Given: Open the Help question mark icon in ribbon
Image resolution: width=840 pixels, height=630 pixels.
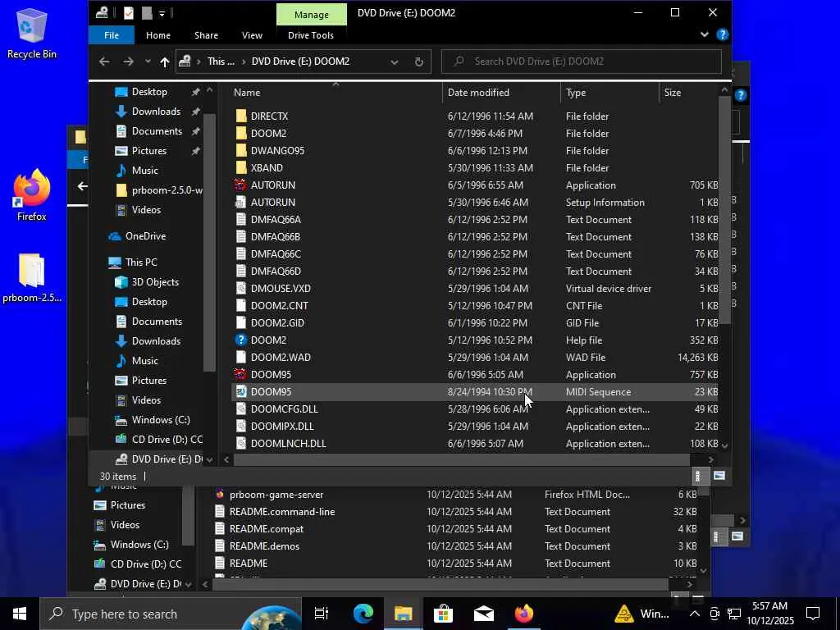Looking at the screenshot, I should [x=722, y=34].
